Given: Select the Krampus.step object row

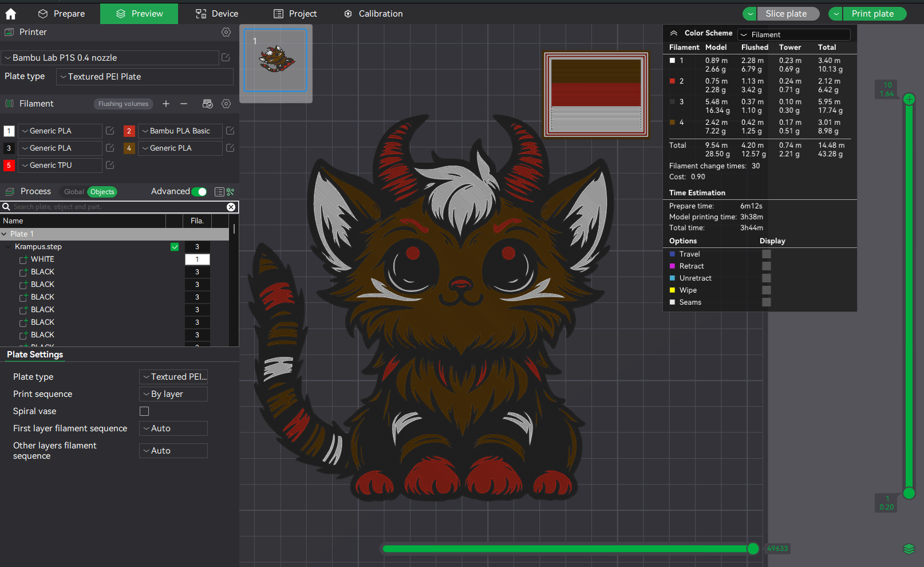Looking at the screenshot, I should [x=114, y=247].
